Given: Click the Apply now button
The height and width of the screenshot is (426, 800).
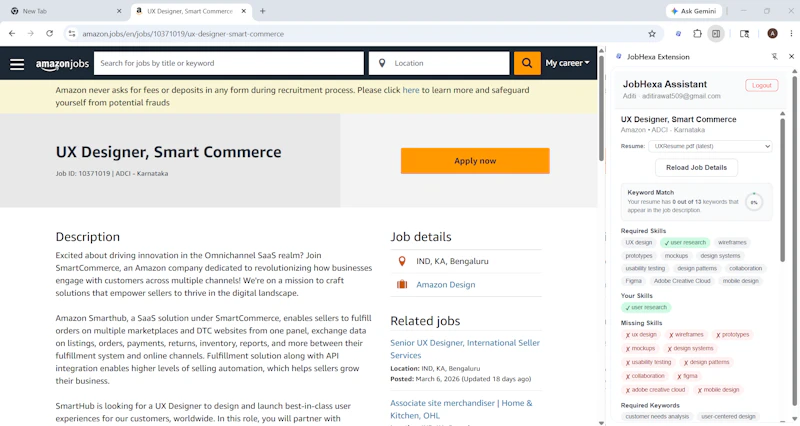Looking at the screenshot, I should (475, 161).
